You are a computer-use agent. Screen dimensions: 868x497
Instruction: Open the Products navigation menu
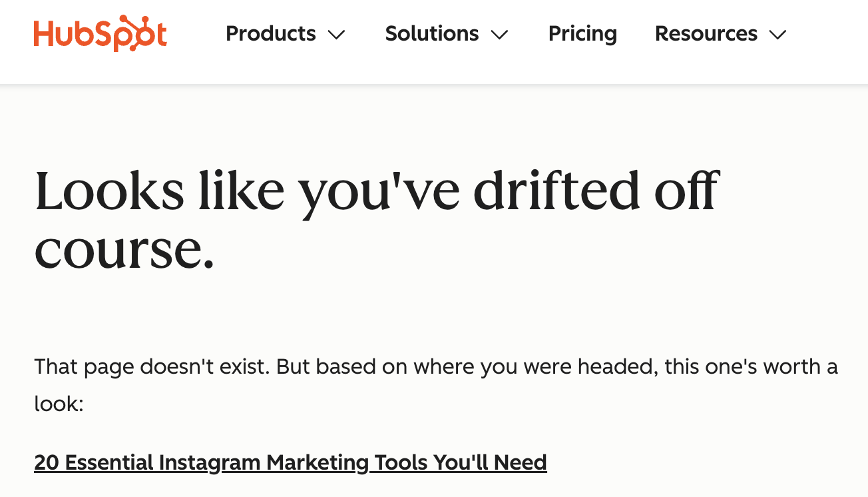click(x=271, y=33)
